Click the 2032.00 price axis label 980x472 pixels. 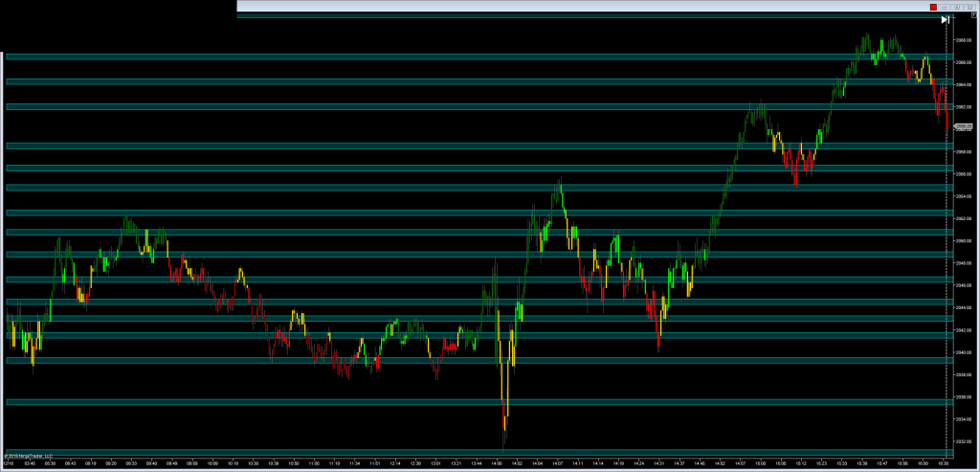pyautogui.click(x=964, y=441)
